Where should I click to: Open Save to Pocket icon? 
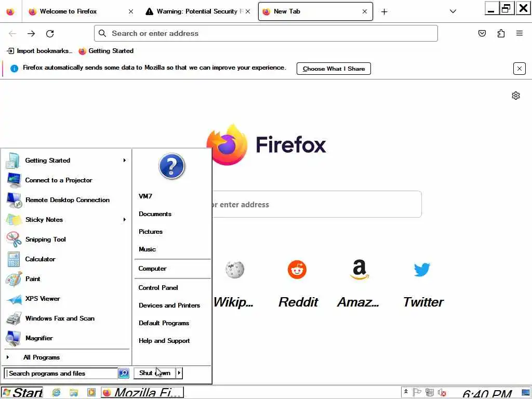[x=482, y=33]
